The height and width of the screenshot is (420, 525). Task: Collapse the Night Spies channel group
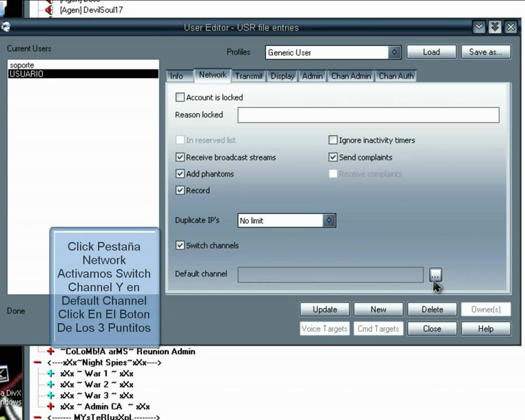[x=38, y=362]
